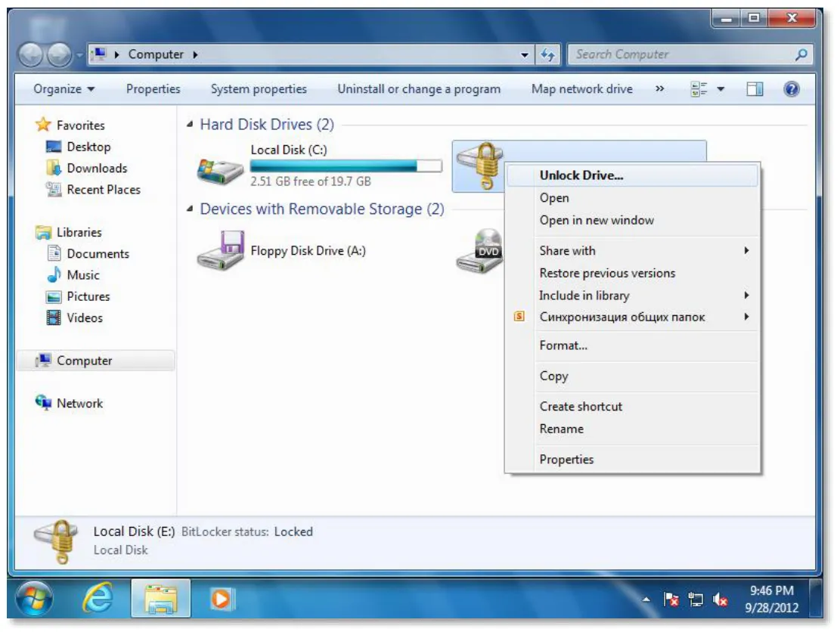
Task: Open Downloads in the navigation pane
Action: point(97,169)
